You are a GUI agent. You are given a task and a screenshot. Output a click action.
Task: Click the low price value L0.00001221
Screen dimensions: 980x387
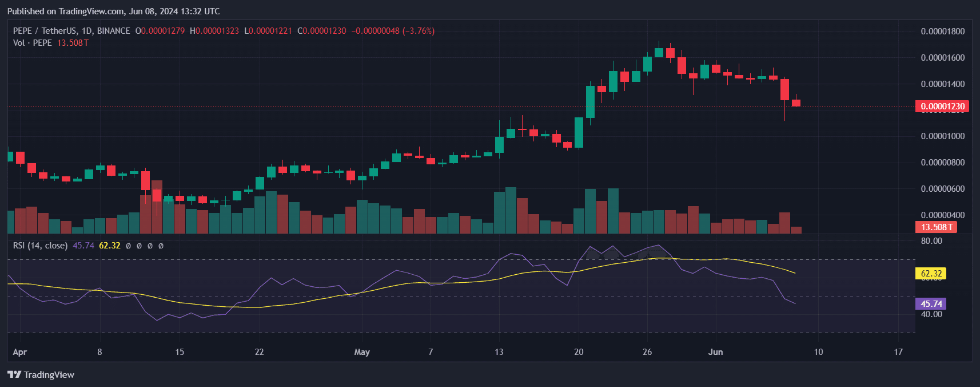click(x=268, y=31)
